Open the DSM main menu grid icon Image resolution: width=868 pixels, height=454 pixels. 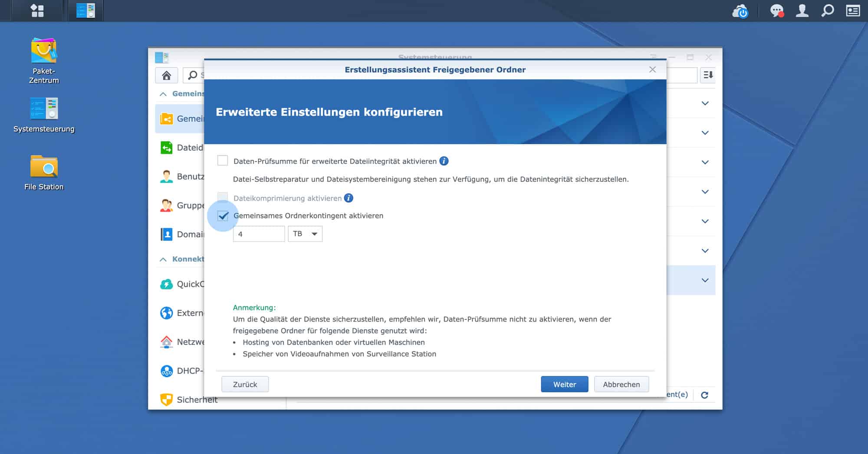coord(37,10)
